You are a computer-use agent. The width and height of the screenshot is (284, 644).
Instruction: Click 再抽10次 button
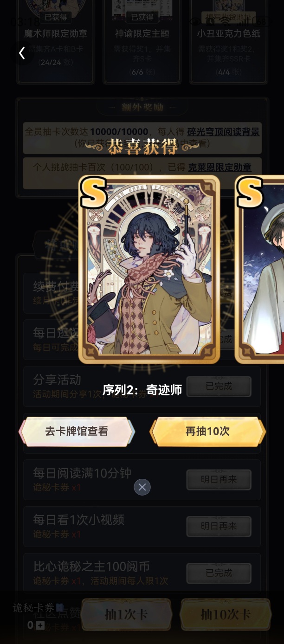click(x=207, y=431)
